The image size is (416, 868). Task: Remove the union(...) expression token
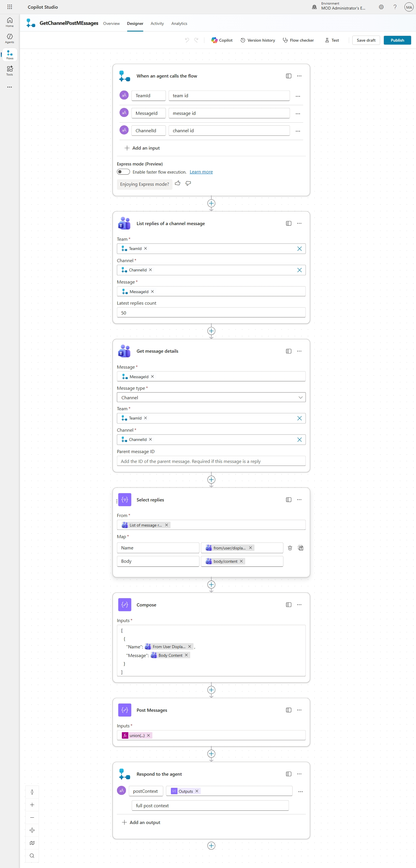click(x=148, y=735)
